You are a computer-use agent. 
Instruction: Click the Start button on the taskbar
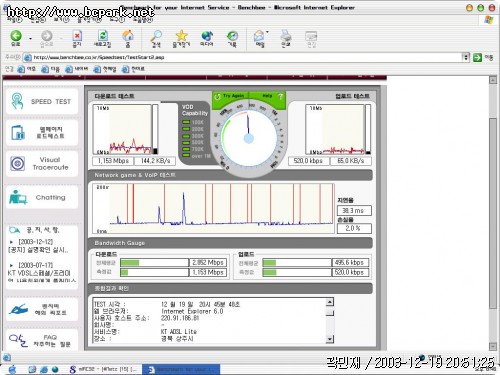coord(12,369)
